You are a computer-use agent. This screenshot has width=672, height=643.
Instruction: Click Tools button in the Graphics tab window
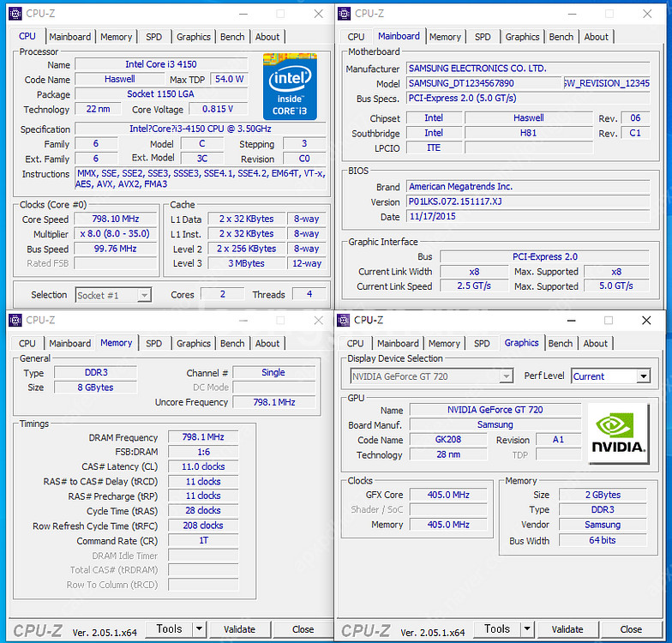coord(497,629)
